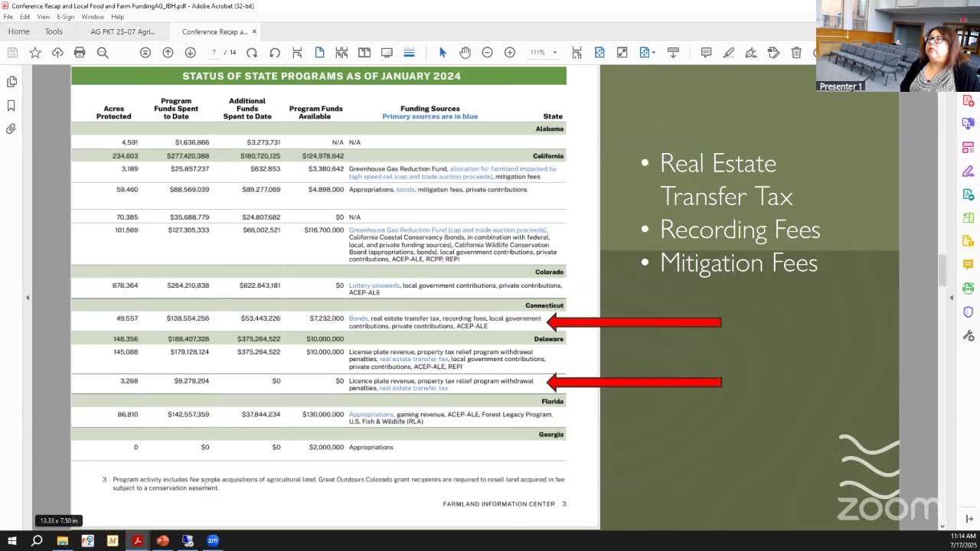The height and width of the screenshot is (551, 980).
Task: Select the Hand pan tool
Action: point(465,52)
